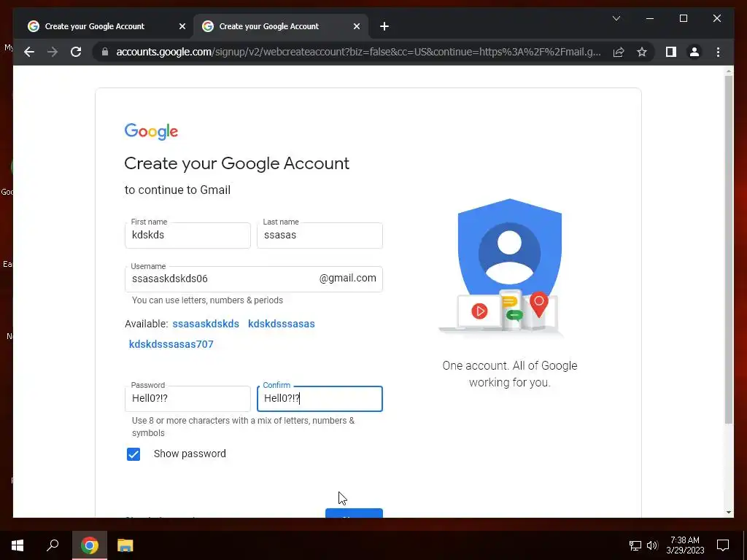The height and width of the screenshot is (560, 747).
Task: Close the first Google Account tab
Action: [x=182, y=27]
